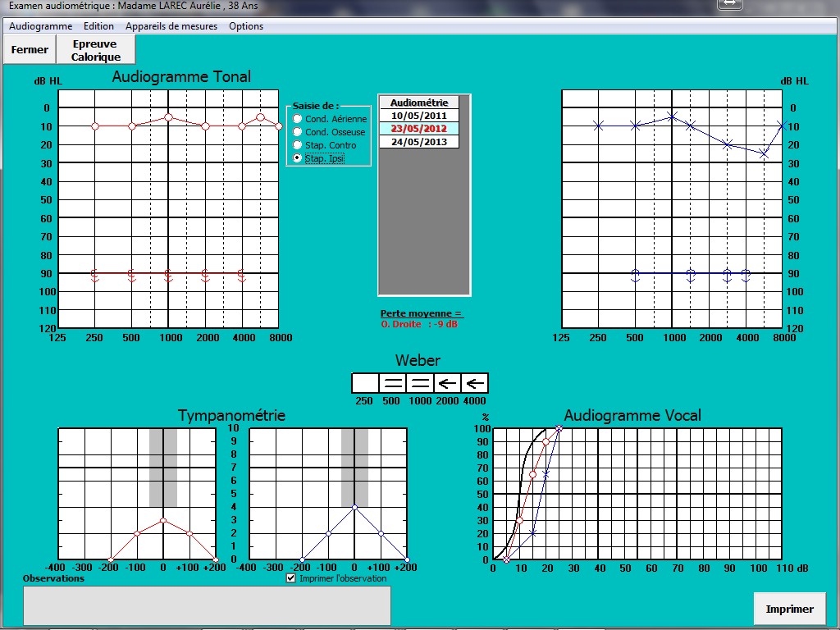Open the Appareils de mesures menu
The image size is (840, 630).
tap(171, 26)
